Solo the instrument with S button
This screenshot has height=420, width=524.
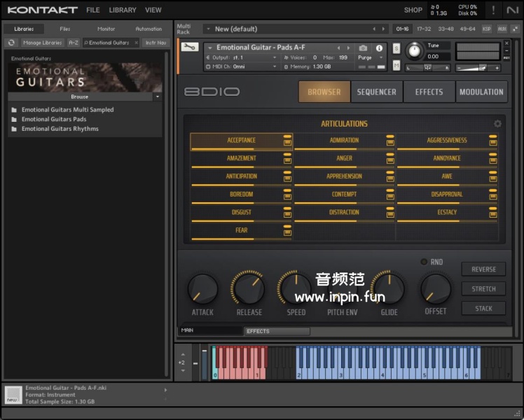[397, 48]
